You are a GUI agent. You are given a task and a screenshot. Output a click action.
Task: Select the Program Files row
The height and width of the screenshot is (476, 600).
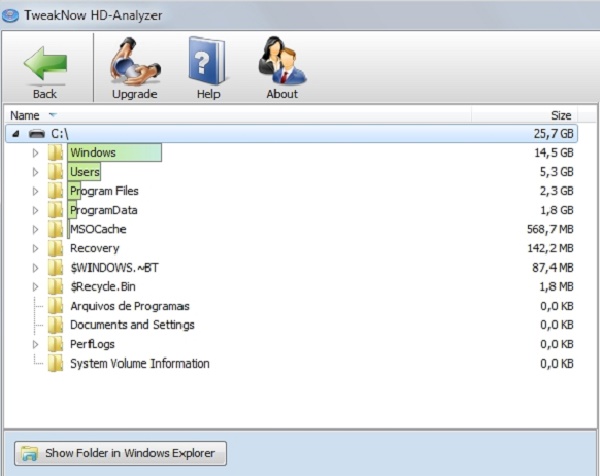point(291,191)
